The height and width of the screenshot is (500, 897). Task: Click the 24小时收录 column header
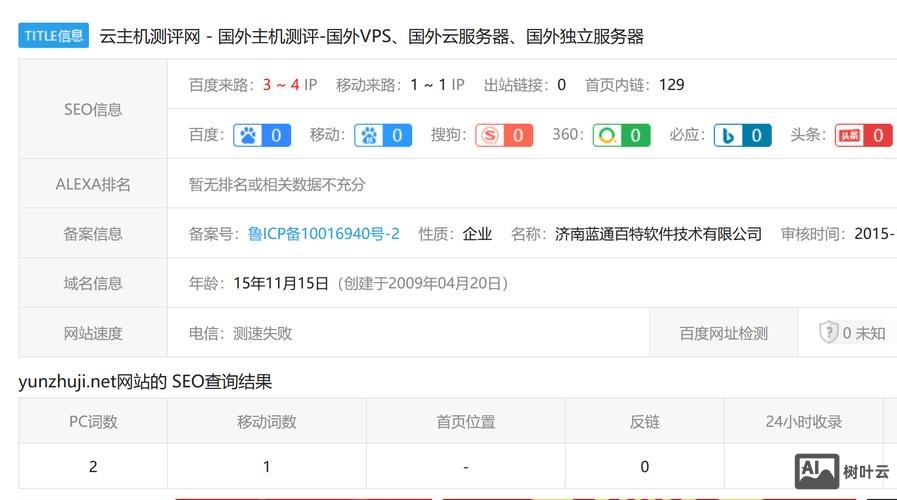(804, 422)
